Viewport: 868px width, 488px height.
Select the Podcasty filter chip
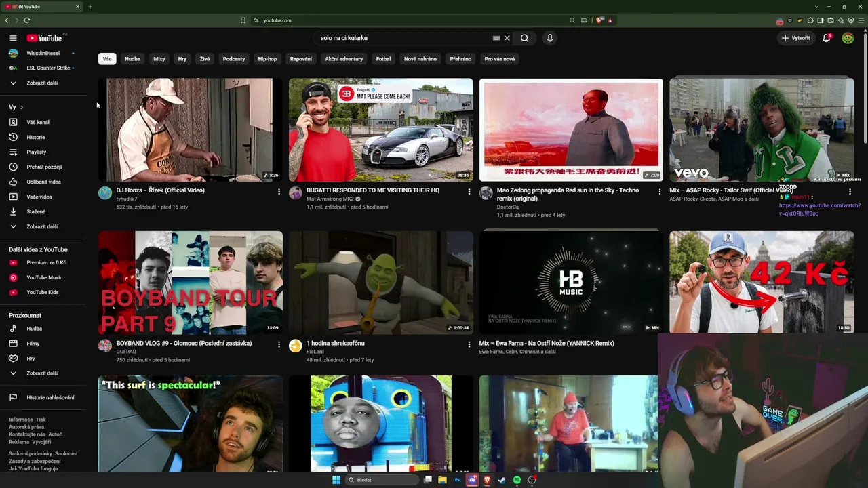(x=234, y=59)
